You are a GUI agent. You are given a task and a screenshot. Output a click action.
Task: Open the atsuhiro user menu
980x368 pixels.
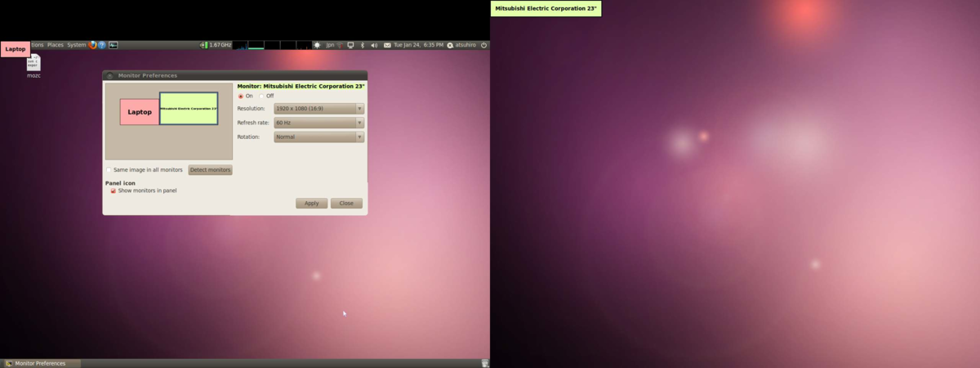[x=461, y=45]
